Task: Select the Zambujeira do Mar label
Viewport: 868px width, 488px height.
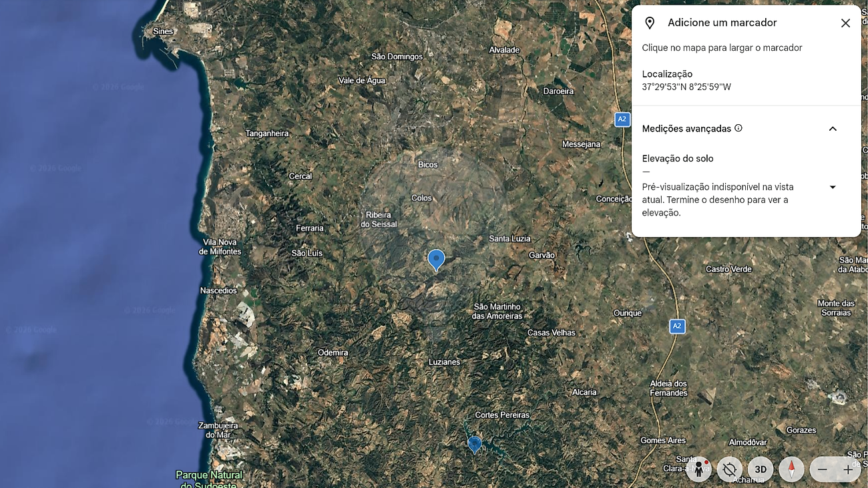Action: (x=218, y=431)
